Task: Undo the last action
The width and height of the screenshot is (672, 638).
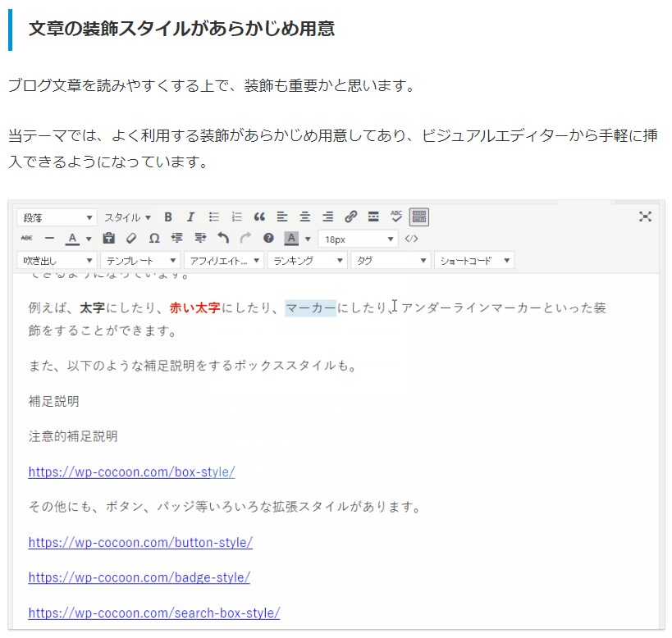Action: (x=223, y=238)
